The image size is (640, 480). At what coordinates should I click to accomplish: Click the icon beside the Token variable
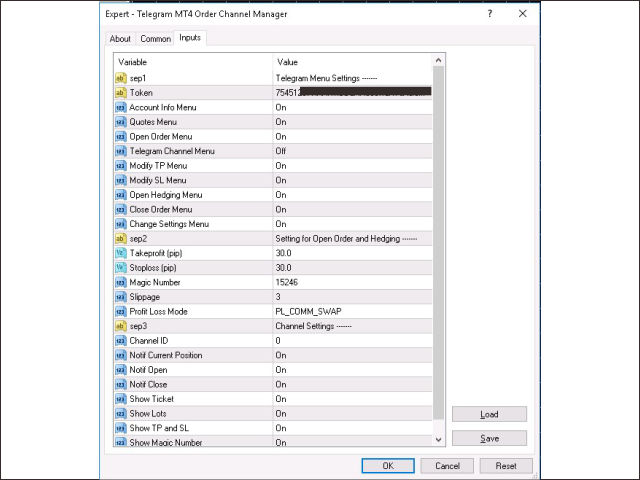120,92
